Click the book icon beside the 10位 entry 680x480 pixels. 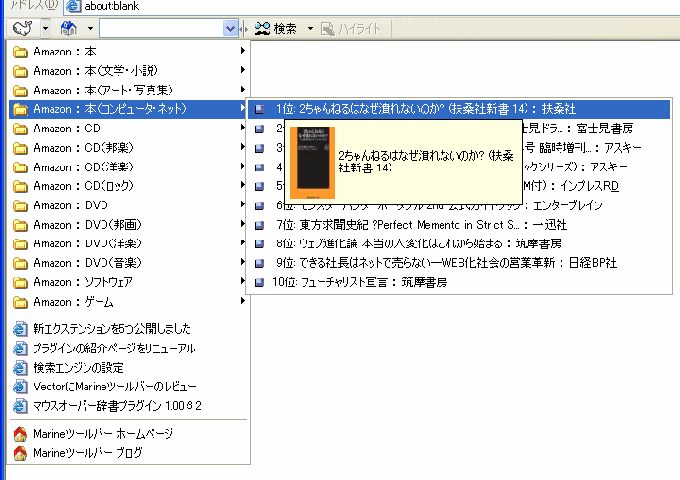click(259, 283)
